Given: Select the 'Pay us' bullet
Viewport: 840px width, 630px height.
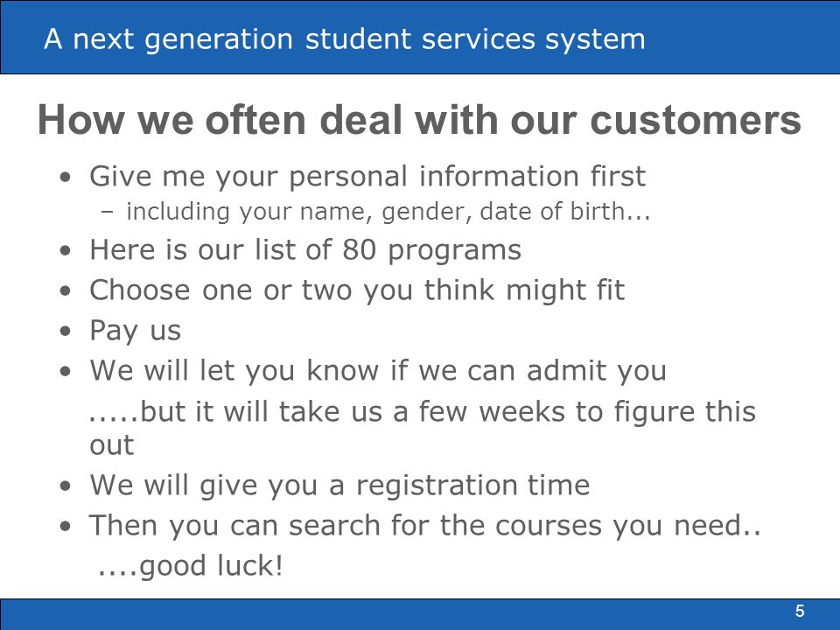Looking at the screenshot, I should (136, 331).
